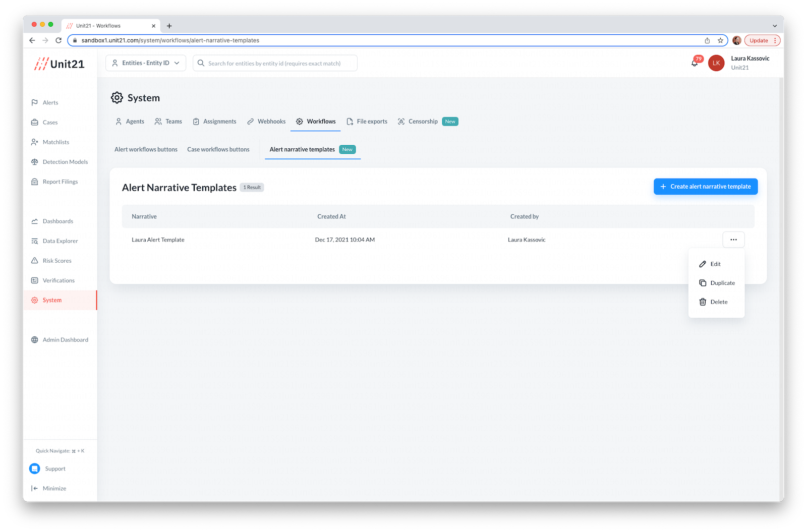The height and width of the screenshot is (532, 807).
Task: Switch to the Agents tab
Action: (130, 122)
